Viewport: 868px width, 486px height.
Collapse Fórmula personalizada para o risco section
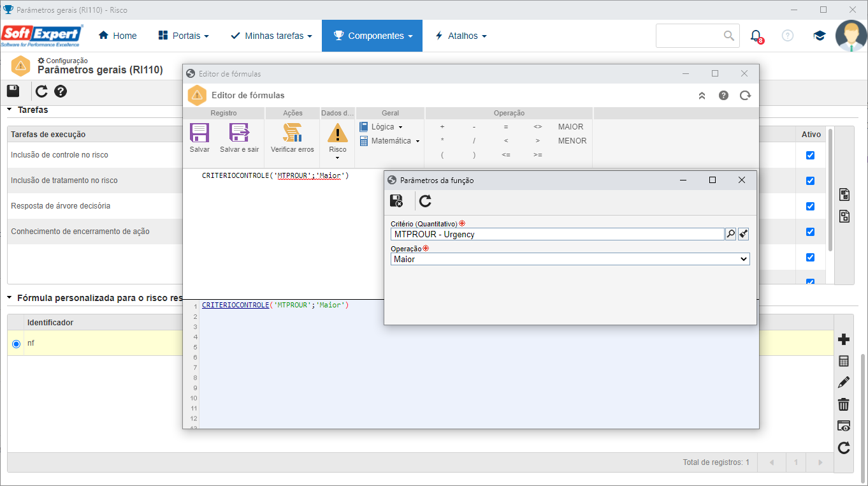(10, 298)
